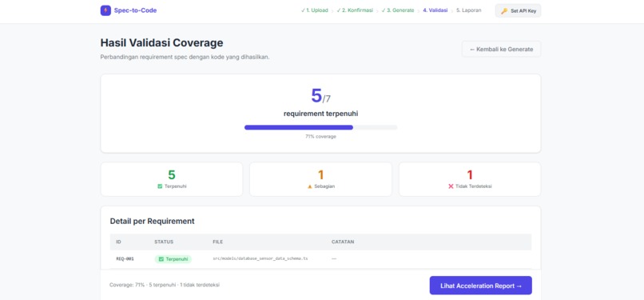Click the large 5/7 score
Viewport: 644px width, 300px height.
point(320,96)
